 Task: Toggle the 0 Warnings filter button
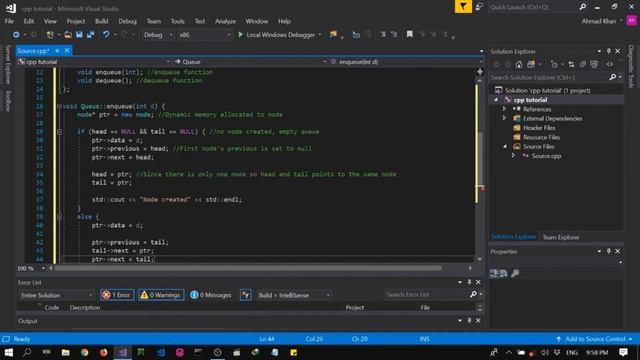coord(161,295)
